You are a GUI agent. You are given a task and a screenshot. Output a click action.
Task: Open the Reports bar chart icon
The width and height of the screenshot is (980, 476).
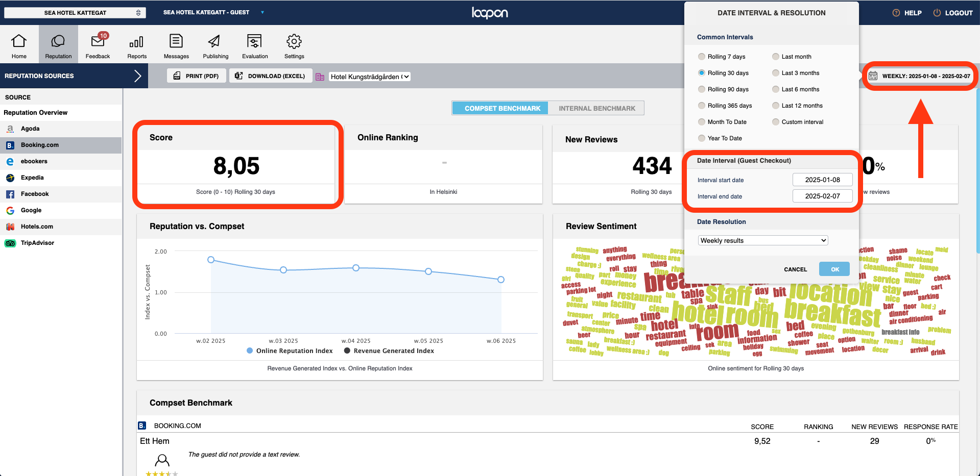136,41
